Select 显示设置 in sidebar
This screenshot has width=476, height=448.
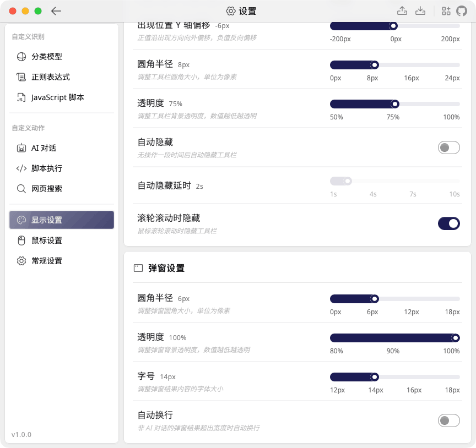tap(62, 220)
